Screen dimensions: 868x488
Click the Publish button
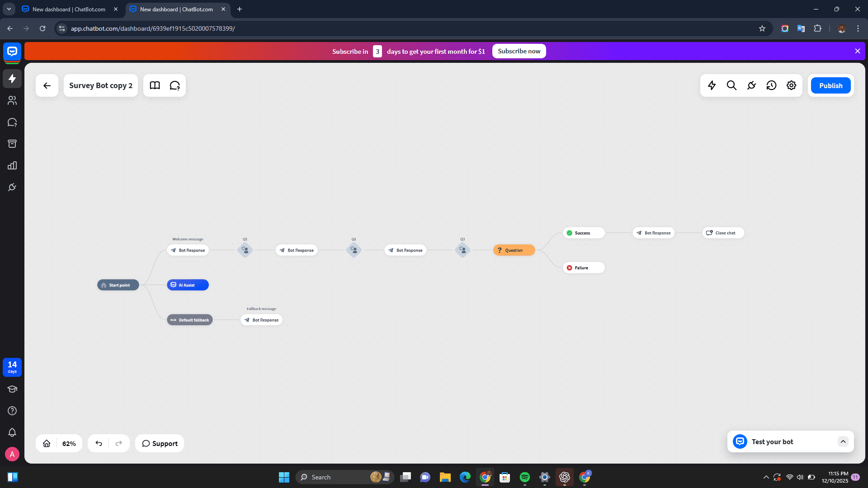tap(830, 85)
